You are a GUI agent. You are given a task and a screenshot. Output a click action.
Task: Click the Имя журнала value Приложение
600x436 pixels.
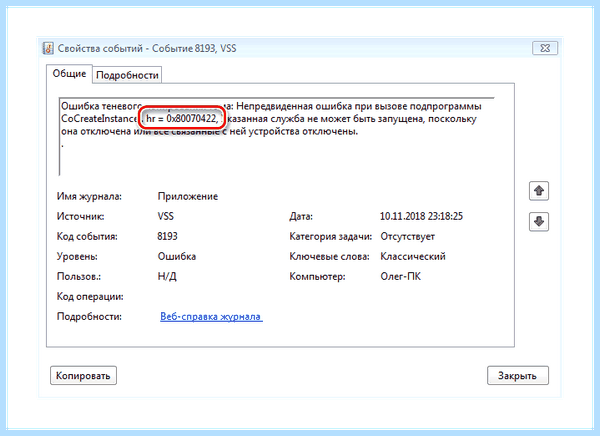click(188, 196)
